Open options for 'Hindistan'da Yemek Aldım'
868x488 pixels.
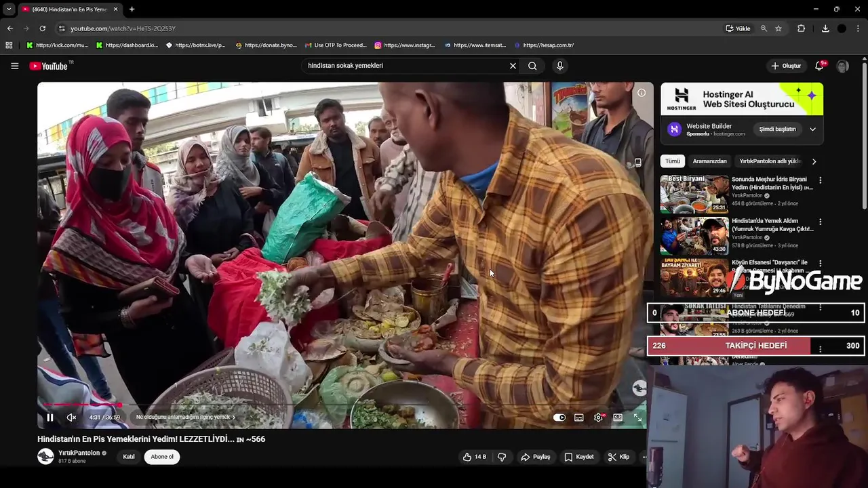coord(820,222)
